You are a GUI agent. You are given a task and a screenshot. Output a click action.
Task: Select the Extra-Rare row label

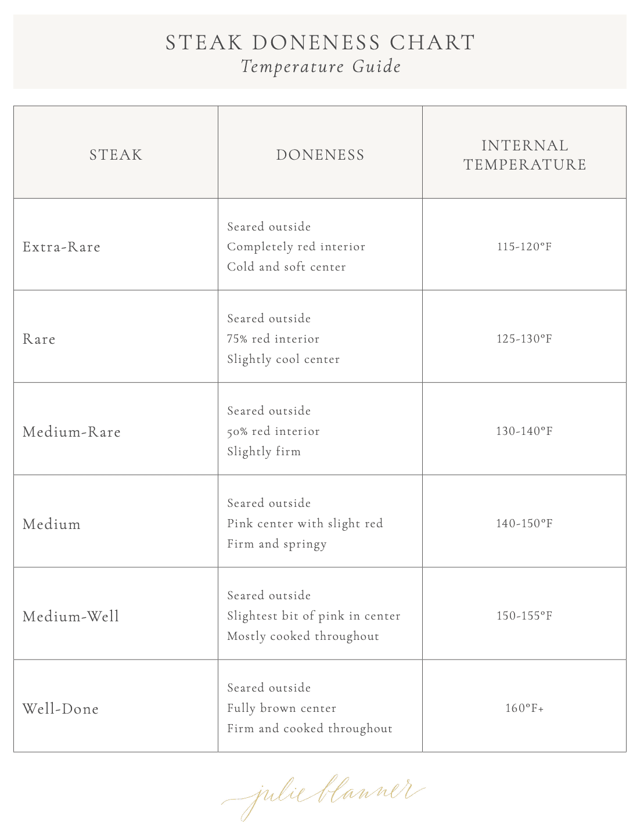(x=62, y=247)
